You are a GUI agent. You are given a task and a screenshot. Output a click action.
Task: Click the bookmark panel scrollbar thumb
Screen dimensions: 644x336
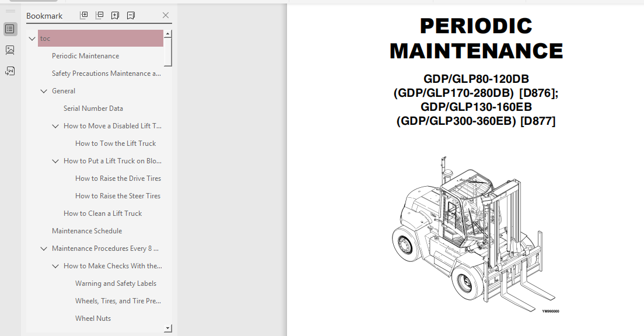(x=167, y=52)
